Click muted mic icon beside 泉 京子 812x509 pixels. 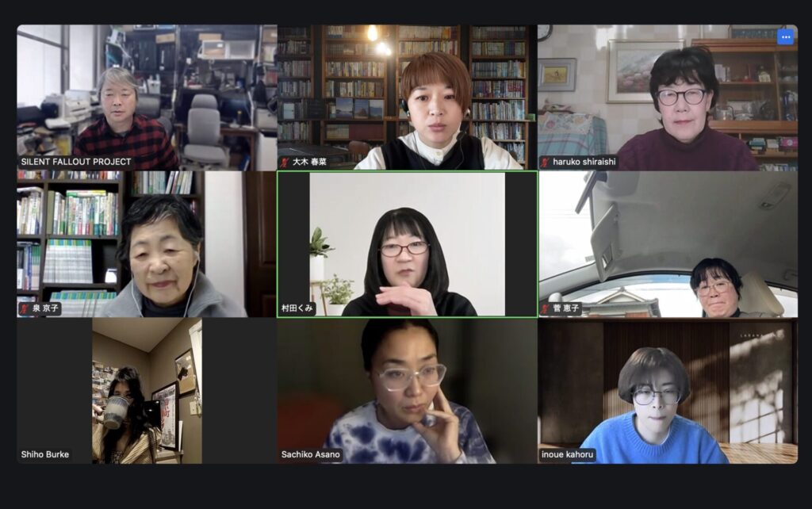point(25,308)
